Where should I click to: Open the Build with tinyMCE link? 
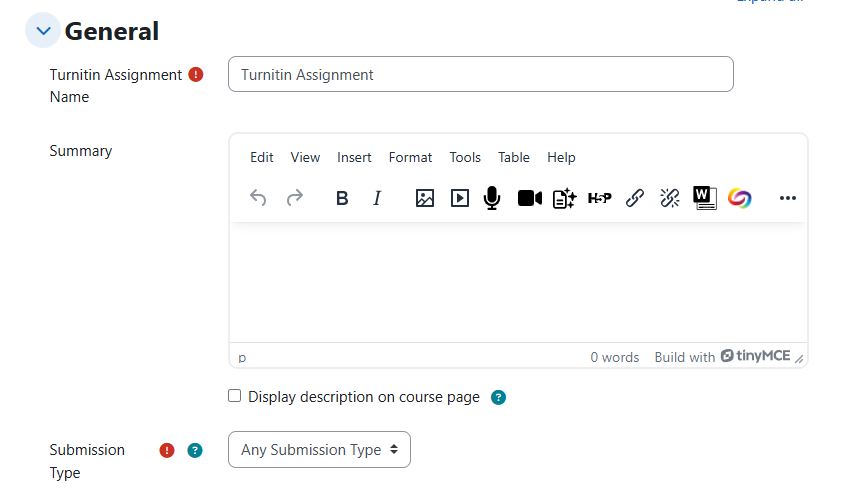click(x=722, y=356)
